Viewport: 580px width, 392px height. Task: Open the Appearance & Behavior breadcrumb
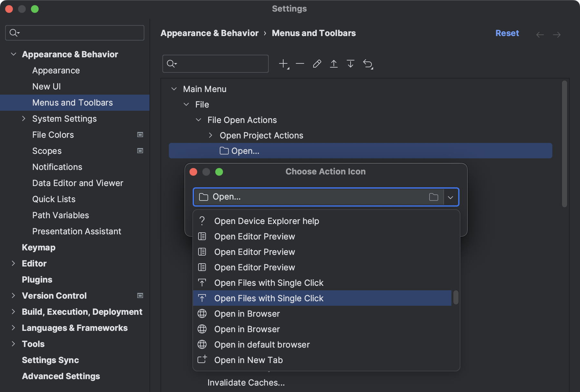click(209, 33)
